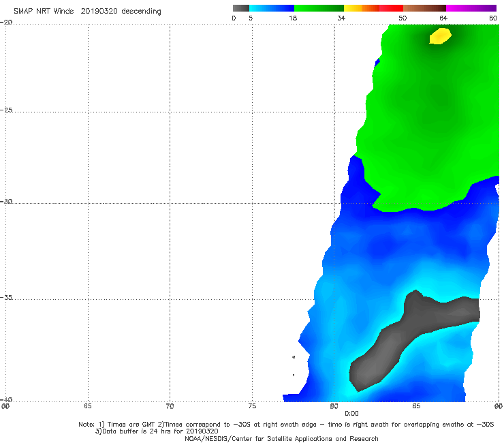This screenshot has width=504, height=443.
Task: Click the magenta 64-80 segment of the color bar
Action: [x=471, y=8]
